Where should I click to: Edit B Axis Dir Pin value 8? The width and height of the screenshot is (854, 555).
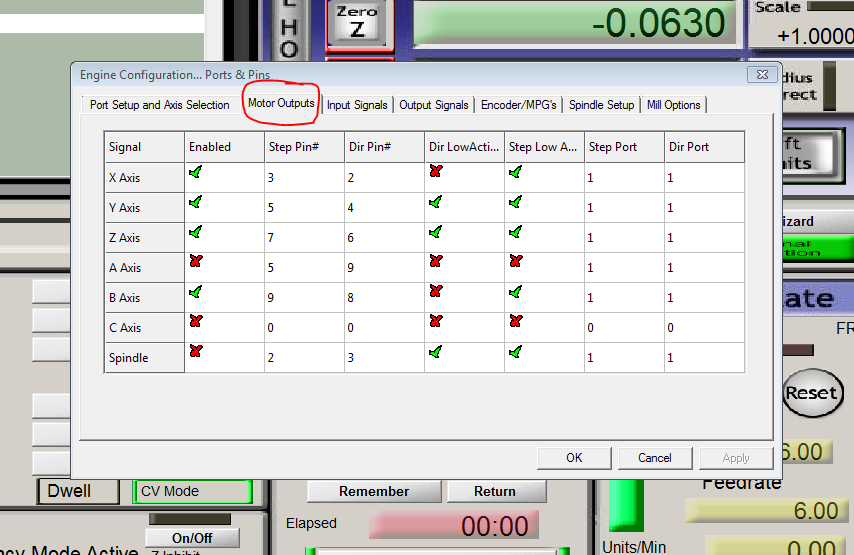(x=385, y=297)
